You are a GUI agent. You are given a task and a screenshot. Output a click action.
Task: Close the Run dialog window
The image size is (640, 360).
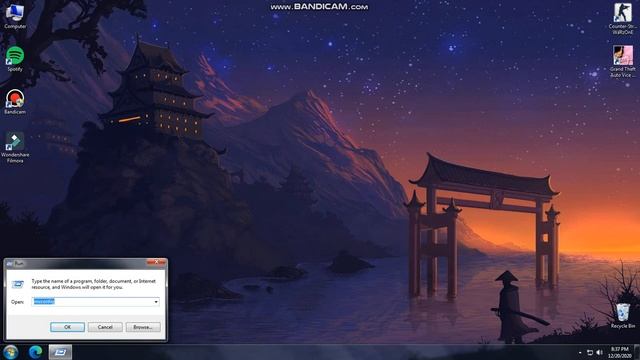pos(156,262)
